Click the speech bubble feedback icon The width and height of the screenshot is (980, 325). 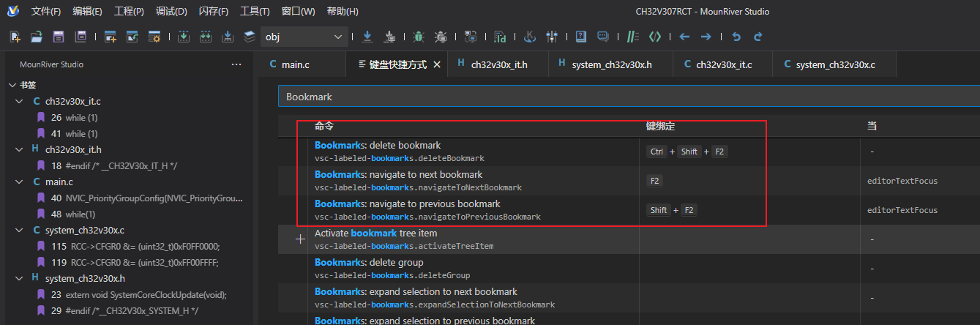pos(603,37)
